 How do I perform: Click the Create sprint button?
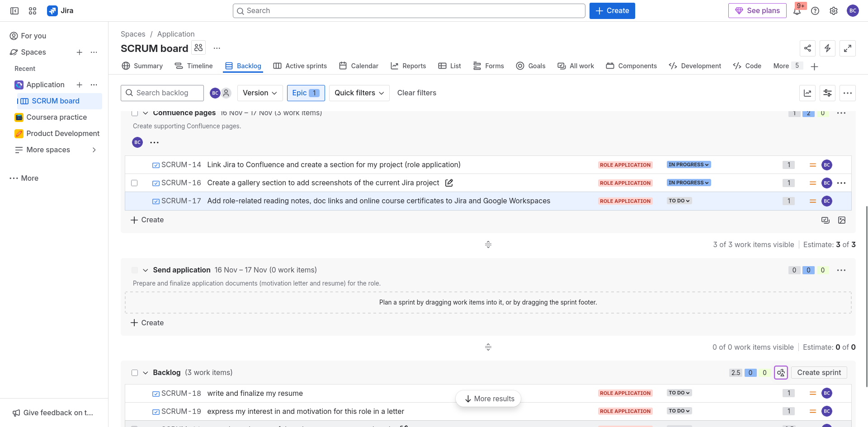(819, 373)
